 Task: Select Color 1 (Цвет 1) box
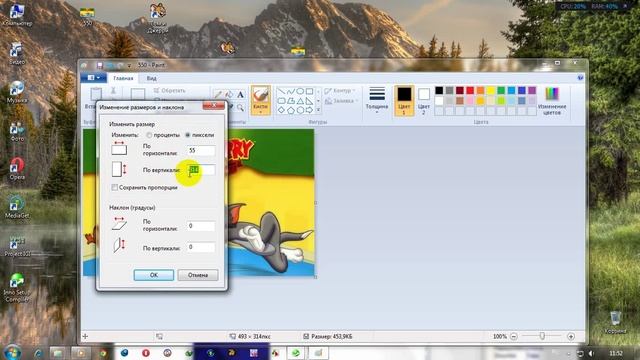[x=404, y=100]
